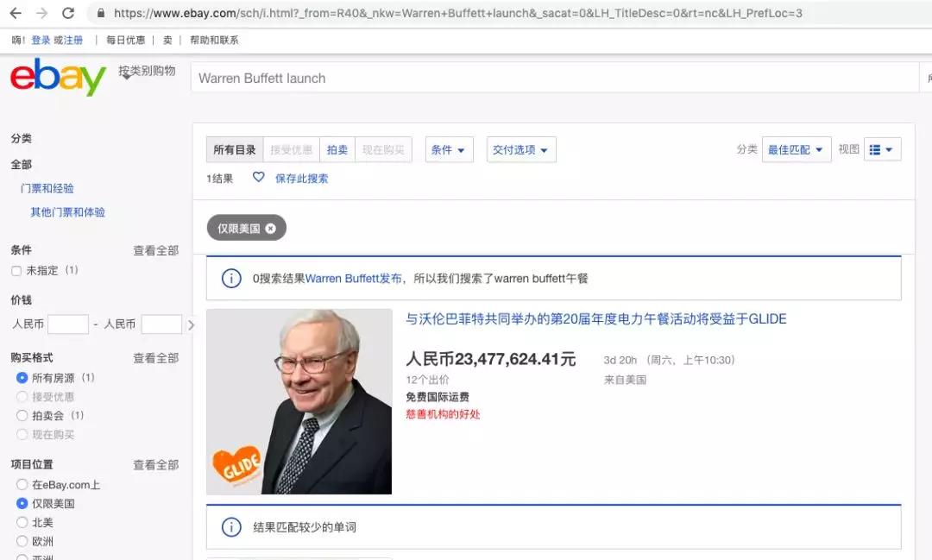Click the browser back arrow
The height and width of the screenshot is (560, 932).
(x=17, y=14)
